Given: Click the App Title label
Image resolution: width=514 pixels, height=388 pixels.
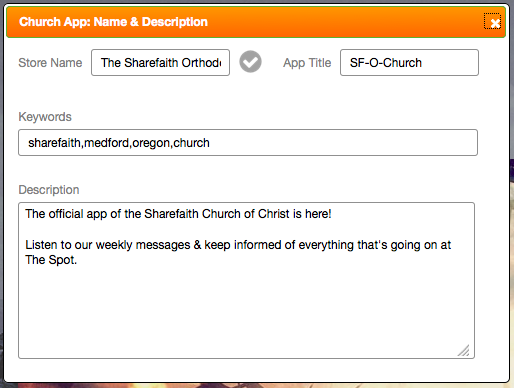Looking at the screenshot, I should [x=307, y=63].
